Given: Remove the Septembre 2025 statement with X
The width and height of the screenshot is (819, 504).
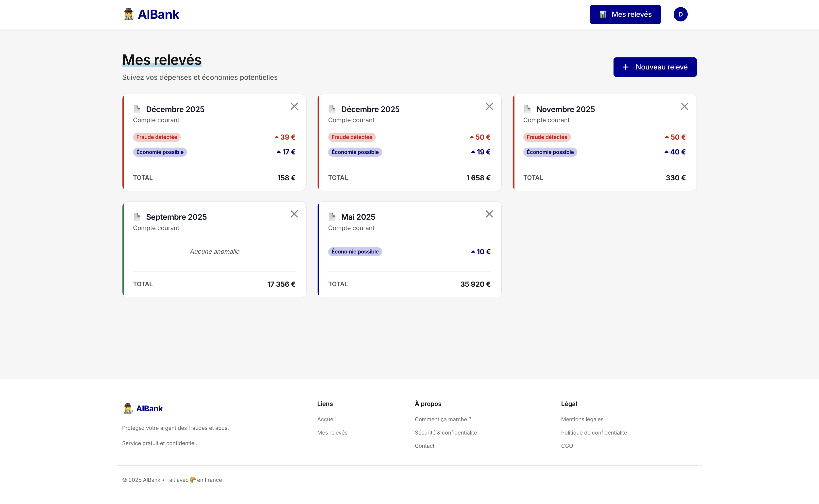Looking at the screenshot, I should pyautogui.click(x=294, y=214).
